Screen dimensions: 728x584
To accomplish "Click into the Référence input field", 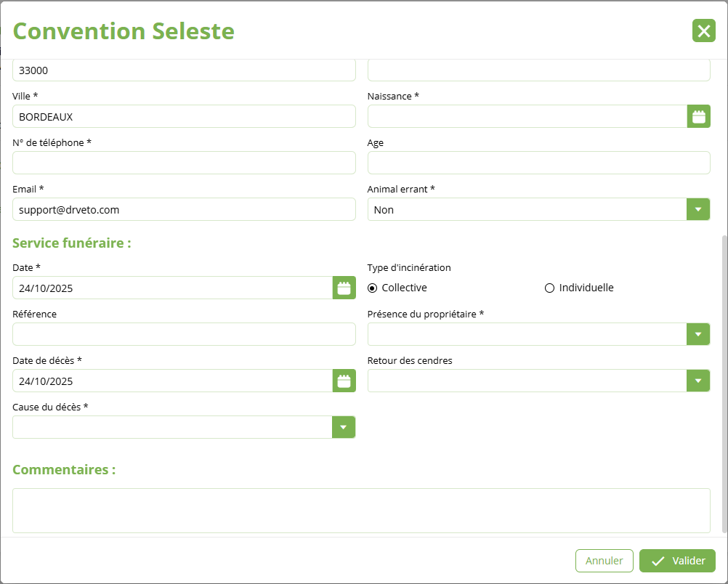I will tap(184, 334).
